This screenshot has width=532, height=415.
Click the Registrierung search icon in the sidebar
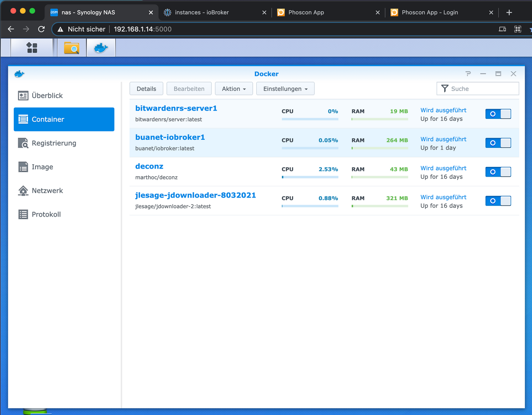[23, 143]
